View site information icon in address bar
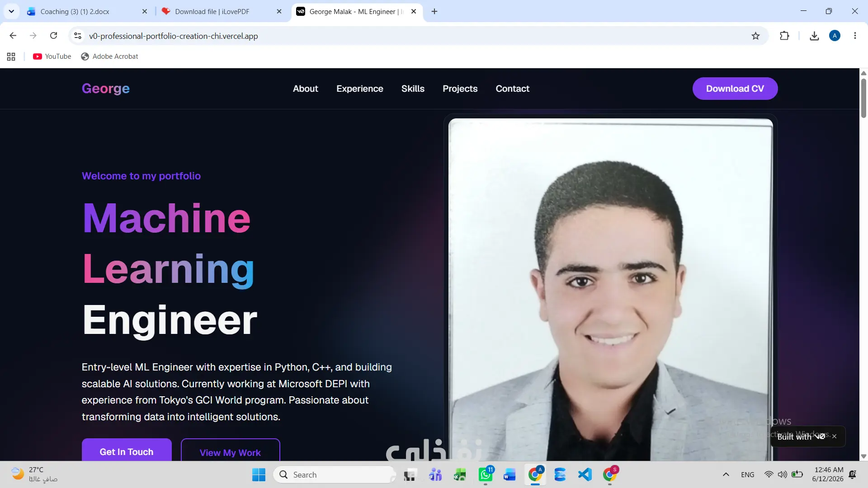 (x=78, y=36)
